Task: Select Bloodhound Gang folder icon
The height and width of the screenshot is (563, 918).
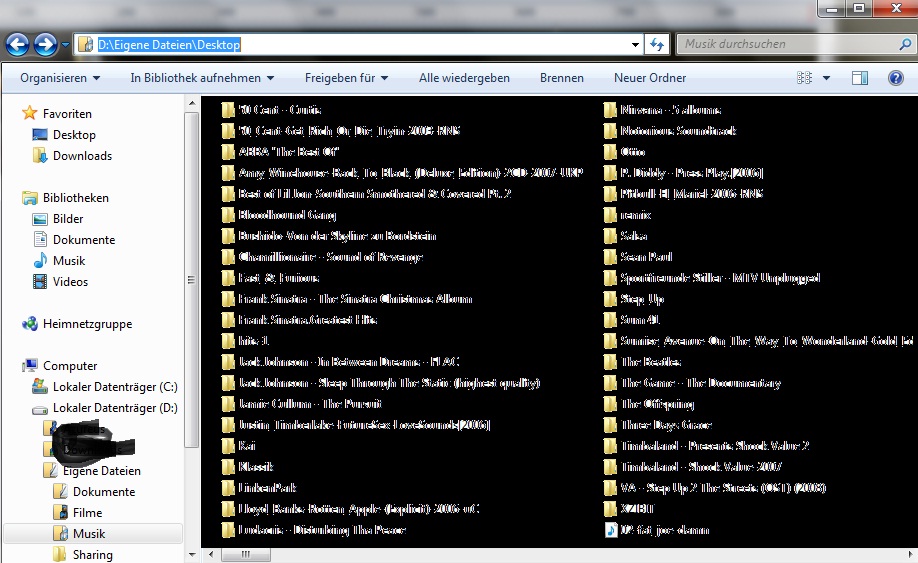Action: [228, 215]
